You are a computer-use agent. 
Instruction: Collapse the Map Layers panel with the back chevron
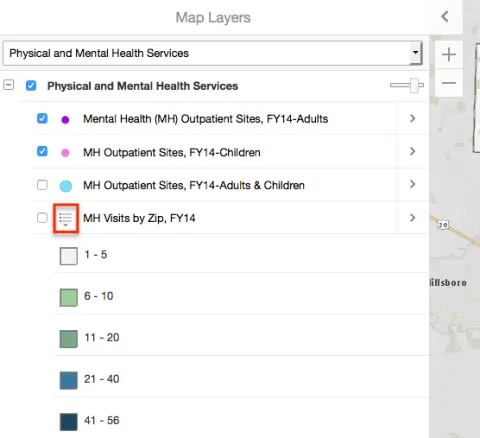(445, 16)
